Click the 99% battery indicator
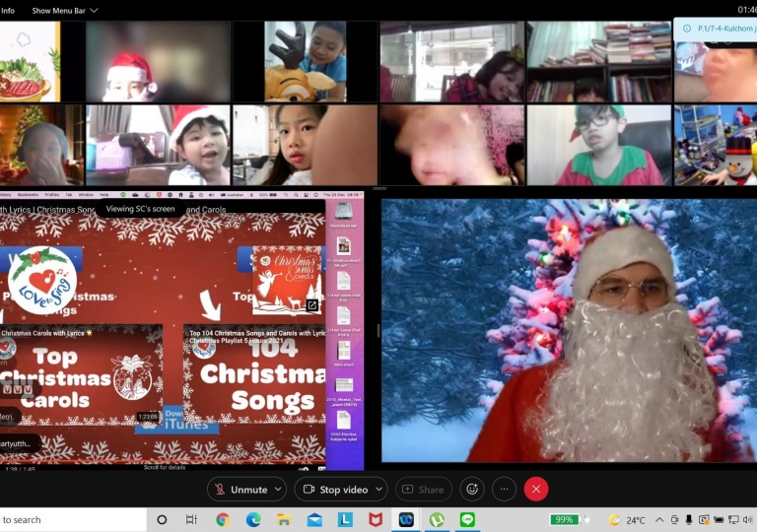This screenshot has height=532, width=757. 565,519
